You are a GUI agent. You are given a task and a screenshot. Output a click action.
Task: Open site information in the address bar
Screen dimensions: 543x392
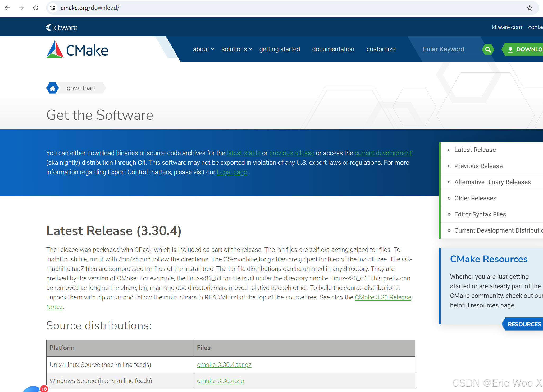pos(52,8)
